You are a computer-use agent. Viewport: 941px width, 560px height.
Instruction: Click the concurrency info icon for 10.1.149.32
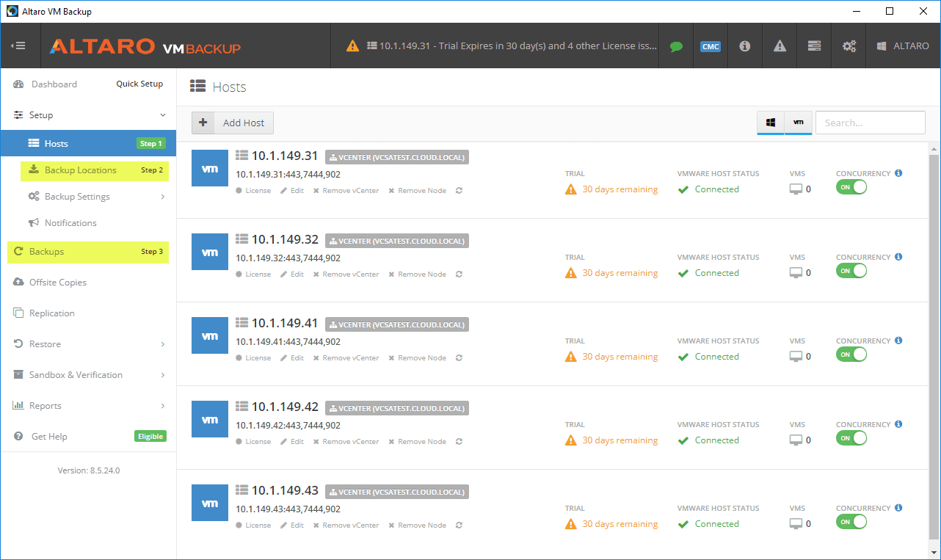[x=899, y=257]
